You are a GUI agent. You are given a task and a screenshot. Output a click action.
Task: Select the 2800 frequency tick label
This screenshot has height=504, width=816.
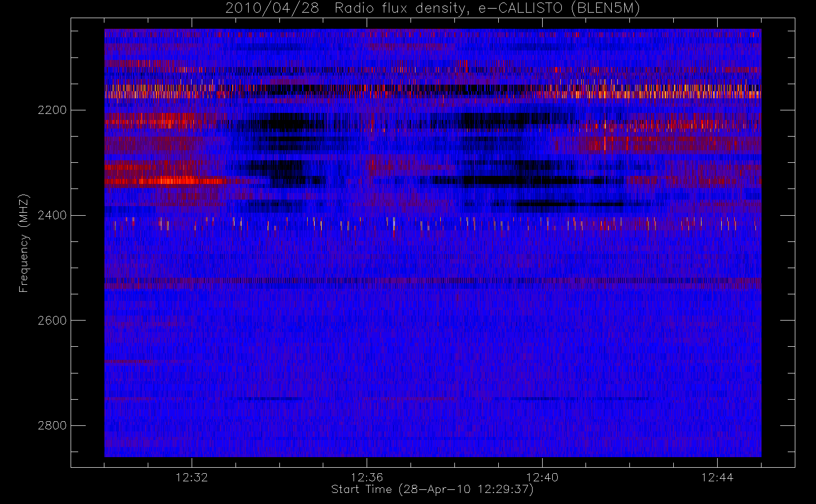point(52,425)
